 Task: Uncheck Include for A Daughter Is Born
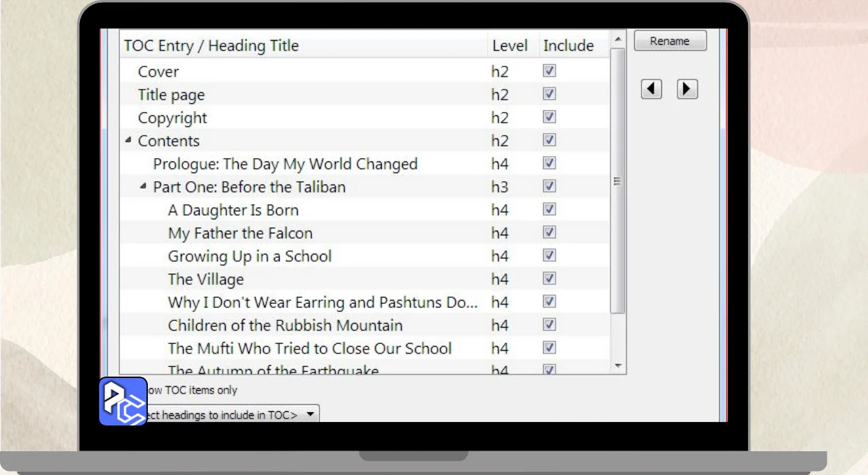(x=549, y=210)
